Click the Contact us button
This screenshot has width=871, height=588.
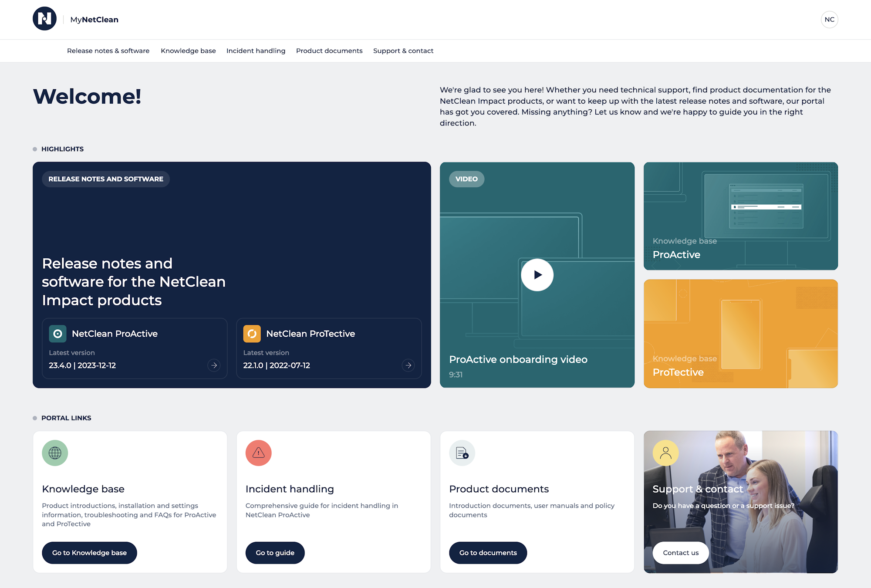point(681,553)
